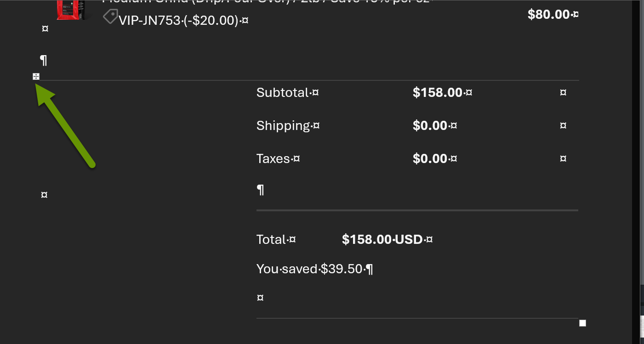Screen dimensions: 644x344
Task: Click the end-of-cell mark below You saved
Action: [260, 298]
